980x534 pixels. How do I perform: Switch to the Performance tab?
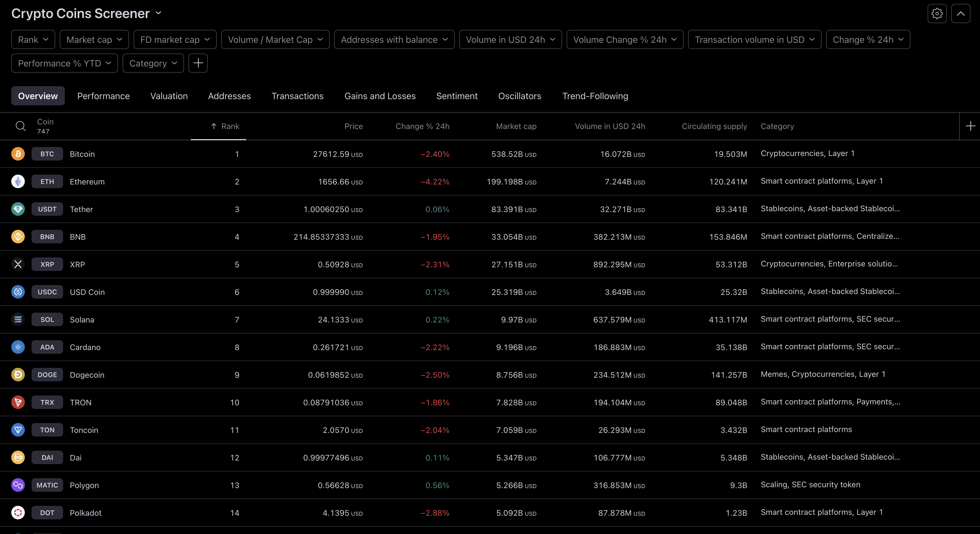coord(103,96)
